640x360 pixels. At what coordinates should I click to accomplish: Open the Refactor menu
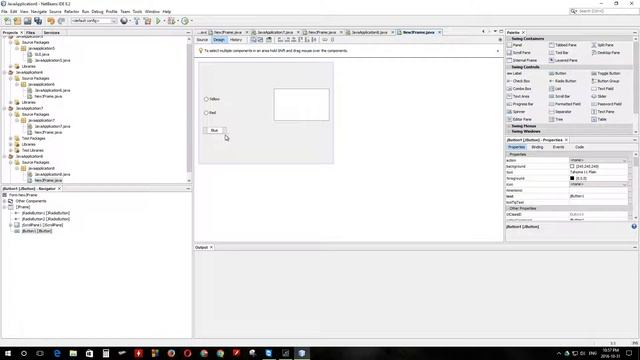pyautogui.click(x=71, y=12)
